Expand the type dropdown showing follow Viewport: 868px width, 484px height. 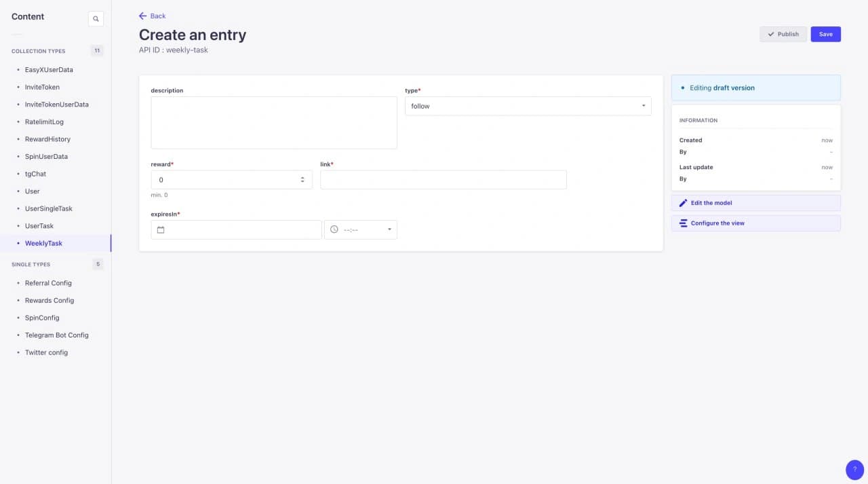click(x=528, y=106)
